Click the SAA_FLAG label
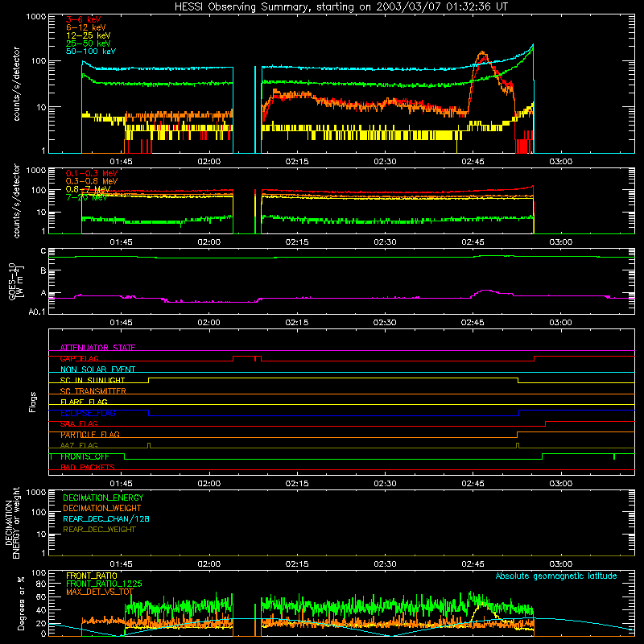 (79, 423)
